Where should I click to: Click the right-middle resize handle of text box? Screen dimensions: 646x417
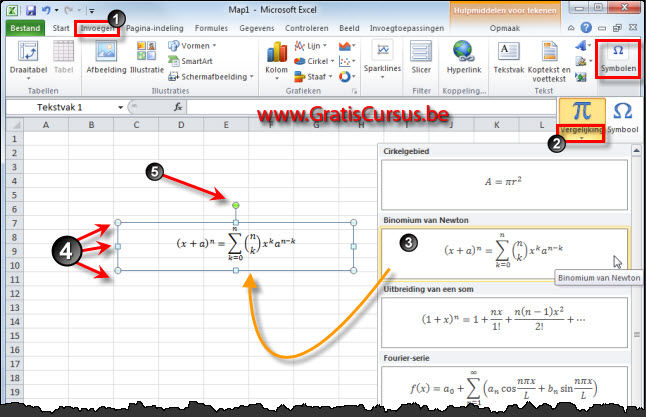tap(353, 246)
